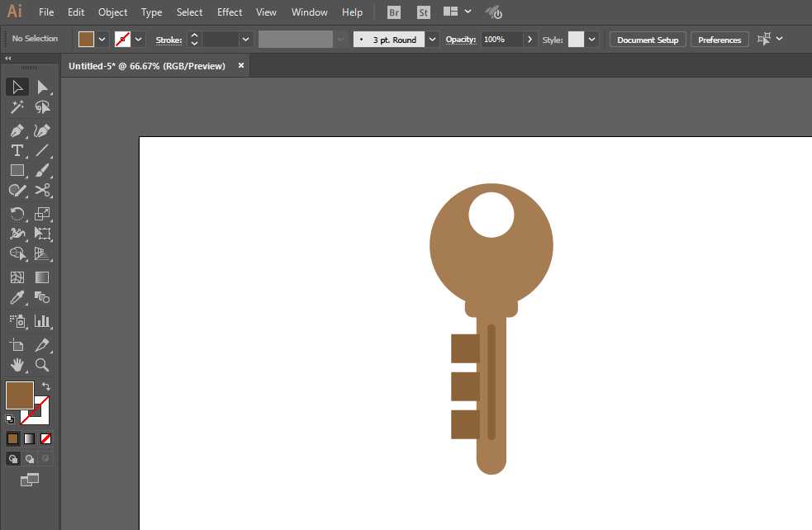This screenshot has width=812, height=530.
Task: Select the Eyedropper tool
Action: pos(17,298)
